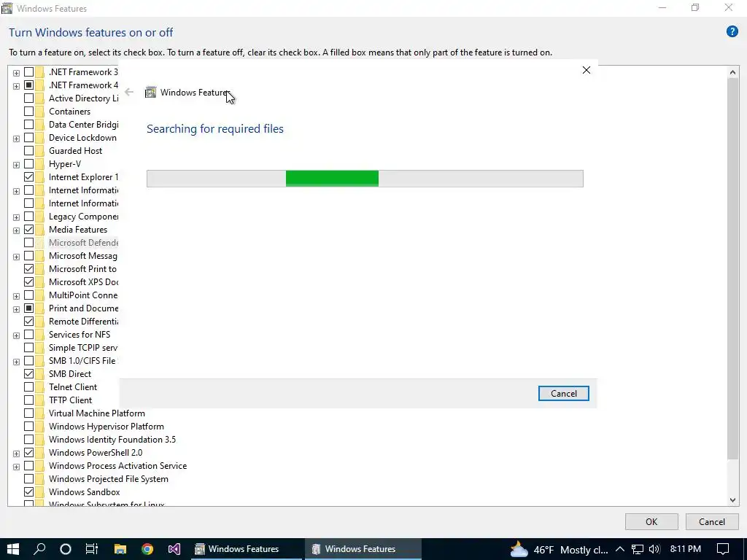
Task: Check the Windows Hypervisor Platform checkbox
Action: tap(28, 426)
